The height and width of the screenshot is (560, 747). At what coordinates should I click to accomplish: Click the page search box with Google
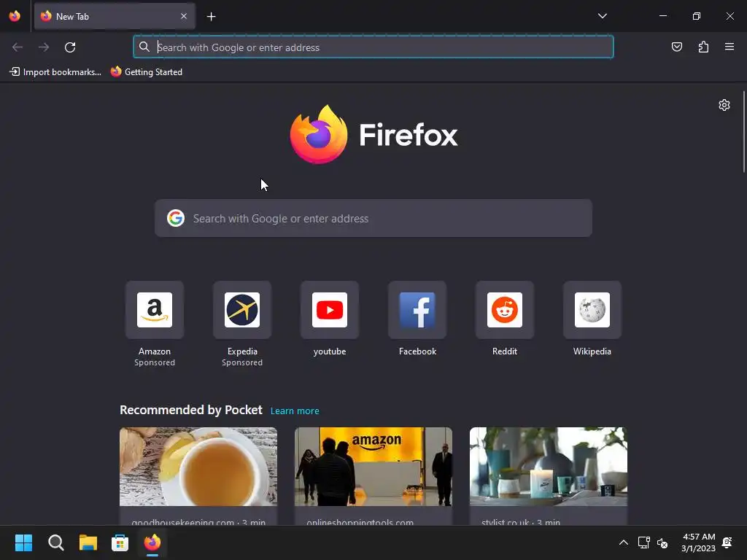coord(373,218)
